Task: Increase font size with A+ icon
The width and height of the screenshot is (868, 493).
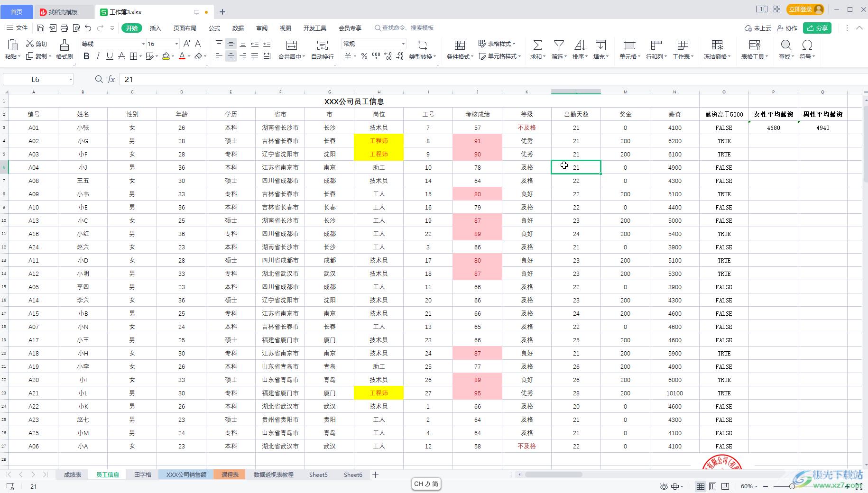Action: [187, 44]
